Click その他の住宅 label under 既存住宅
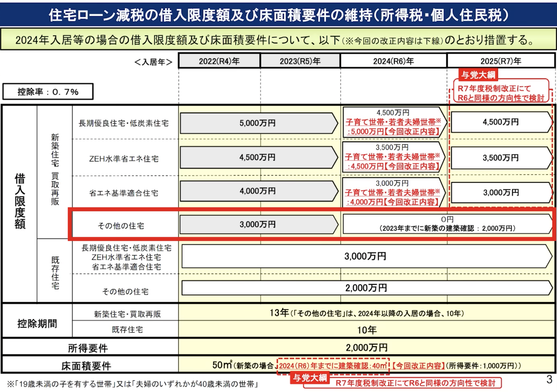 click(x=125, y=292)
